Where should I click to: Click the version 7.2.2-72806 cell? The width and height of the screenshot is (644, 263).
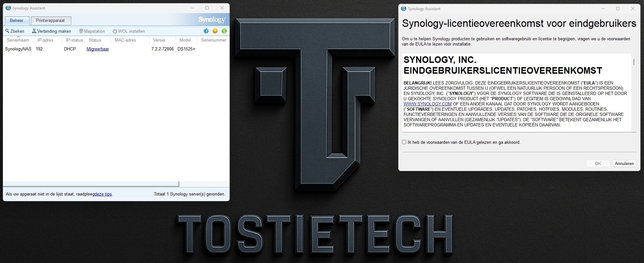(163, 49)
